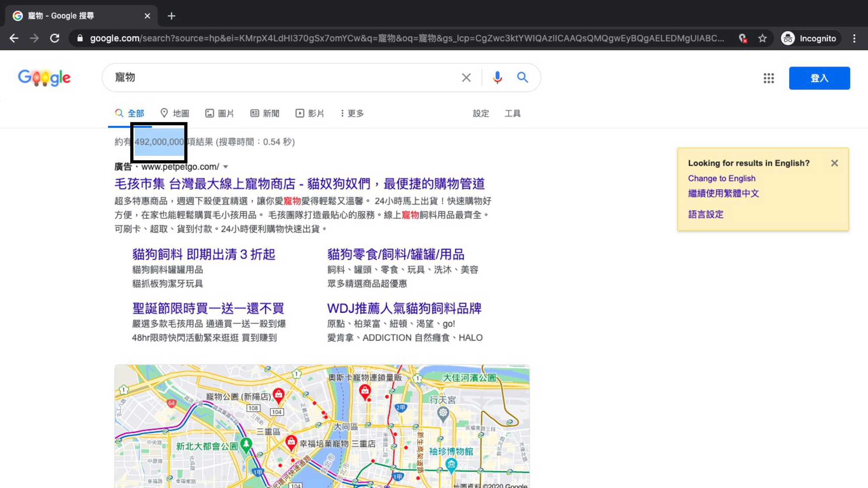Switch to the 新聞 news tab
868x488 pixels.
(265, 113)
